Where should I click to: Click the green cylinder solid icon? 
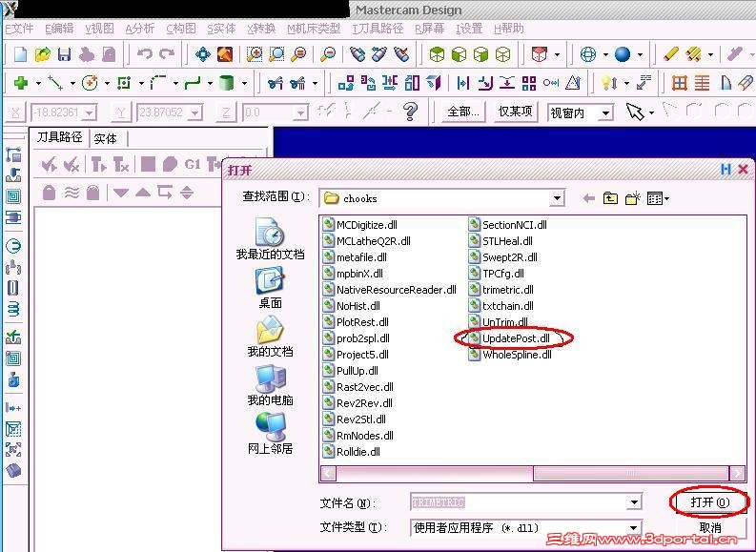(x=226, y=83)
